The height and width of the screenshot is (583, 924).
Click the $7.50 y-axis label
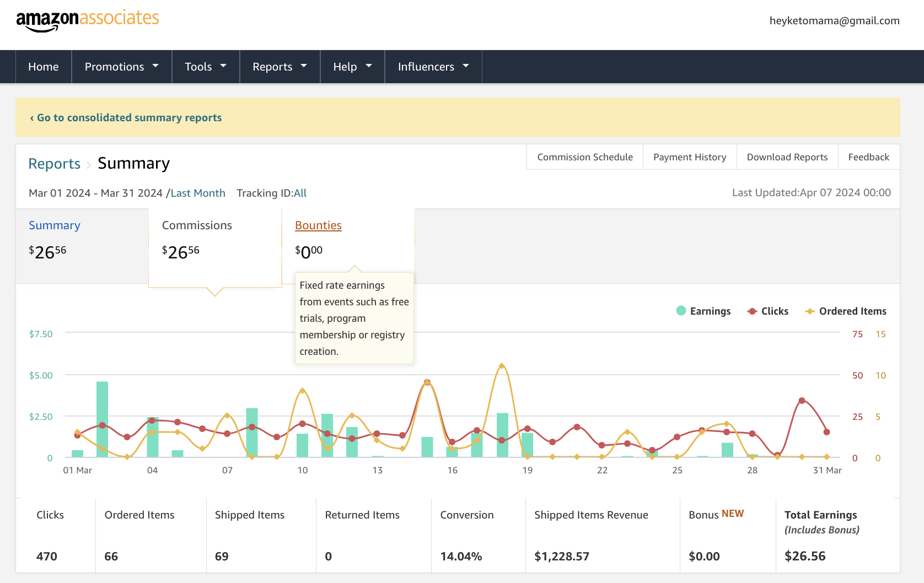point(41,334)
